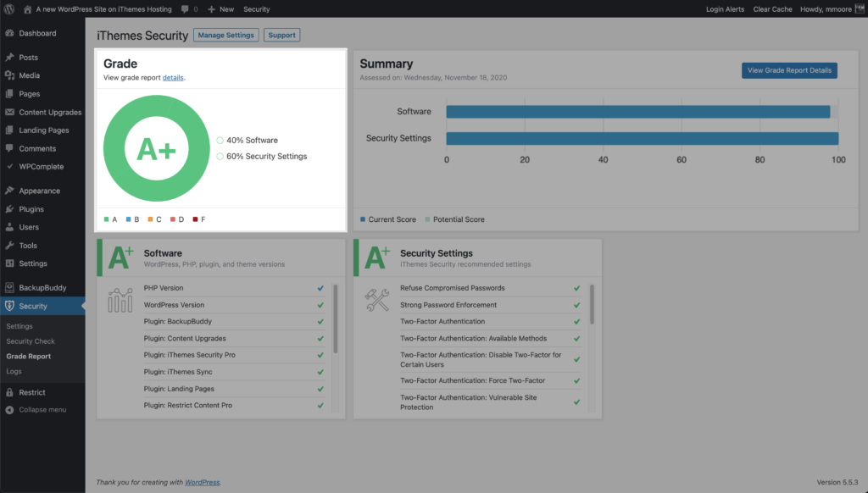Click the Posts pushpin icon

pyautogui.click(x=9, y=57)
